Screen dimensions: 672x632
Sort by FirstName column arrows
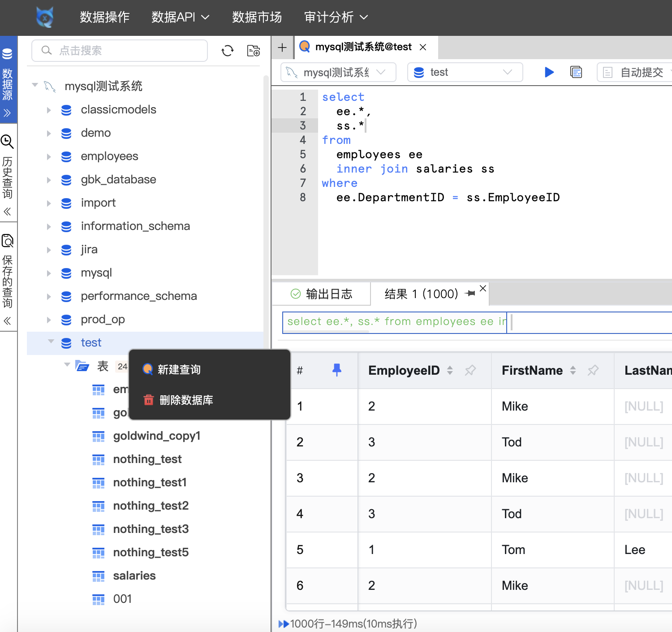(573, 370)
